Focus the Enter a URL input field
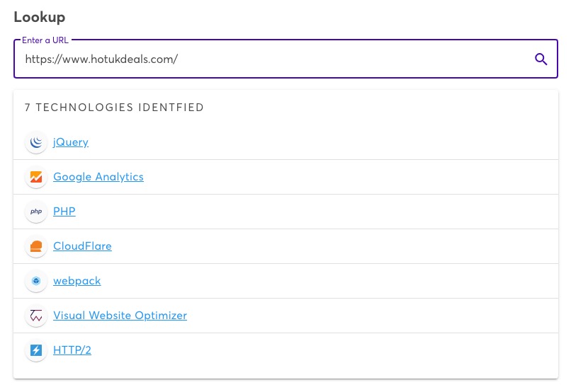 tap(286, 59)
